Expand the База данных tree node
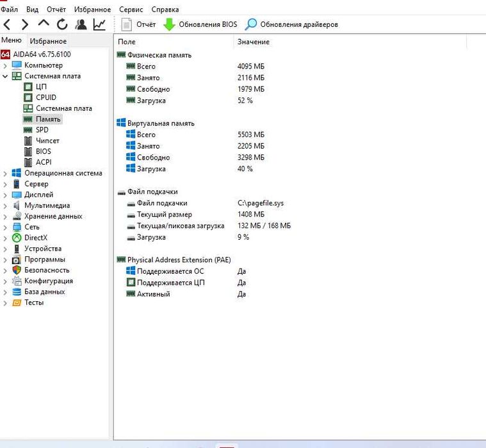486x448 pixels. (5, 292)
